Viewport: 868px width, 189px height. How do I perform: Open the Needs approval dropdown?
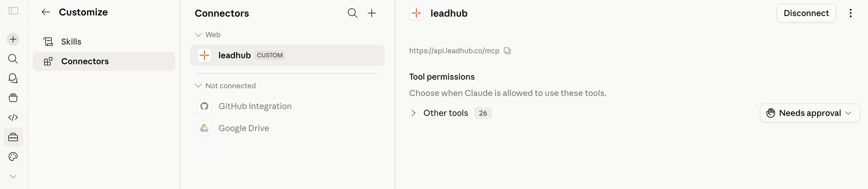(810, 113)
